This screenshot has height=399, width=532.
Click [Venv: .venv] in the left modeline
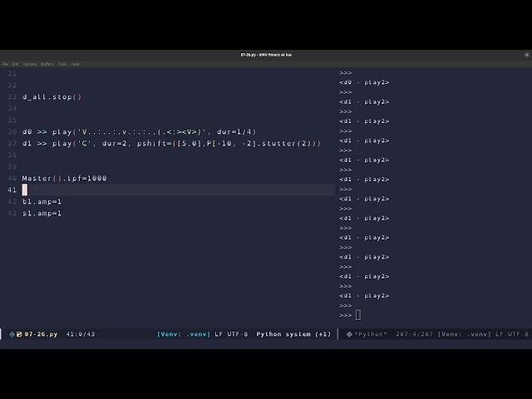pos(184,334)
